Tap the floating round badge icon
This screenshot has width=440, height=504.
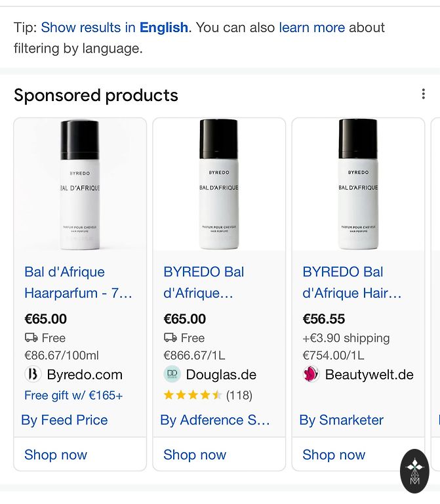pos(414,471)
